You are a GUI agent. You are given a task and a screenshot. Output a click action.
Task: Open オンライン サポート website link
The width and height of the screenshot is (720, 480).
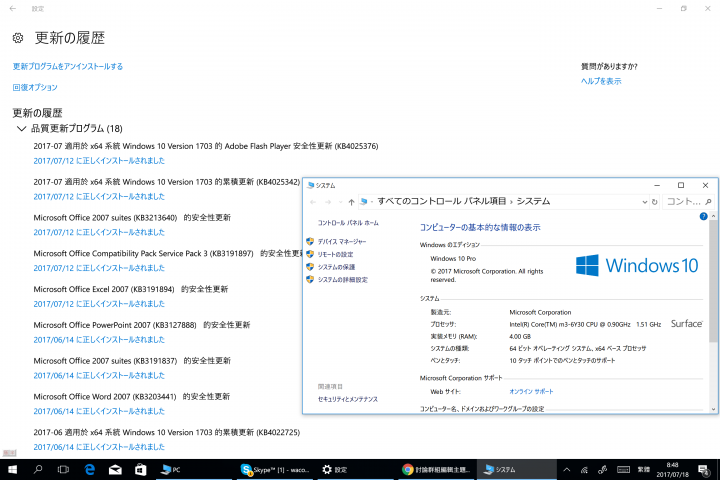pyautogui.click(x=531, y=392)
